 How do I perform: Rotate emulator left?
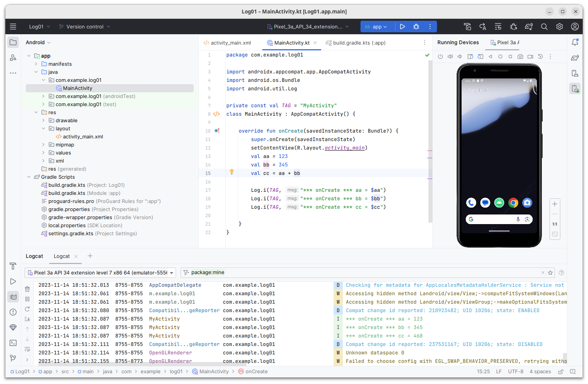point(470,57)
